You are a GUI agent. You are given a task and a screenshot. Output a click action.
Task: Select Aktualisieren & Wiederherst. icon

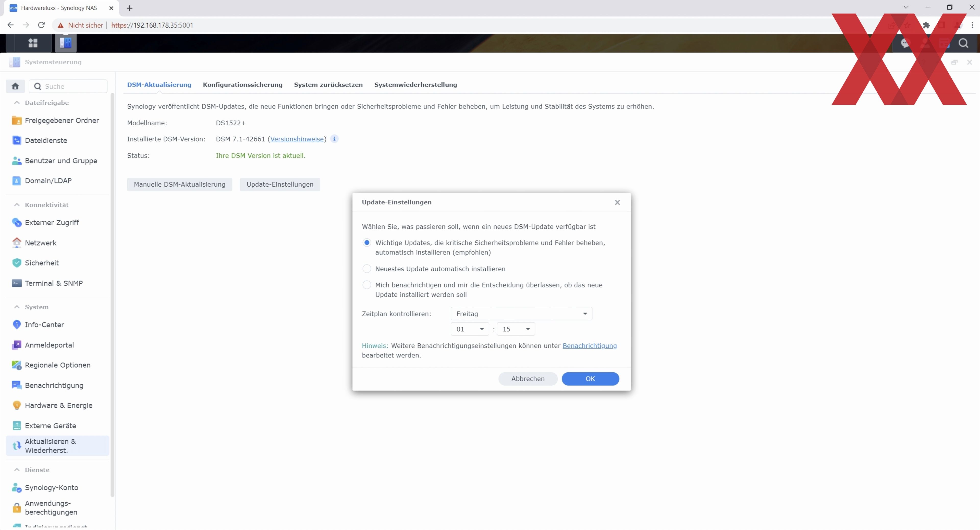pos(16,445)
